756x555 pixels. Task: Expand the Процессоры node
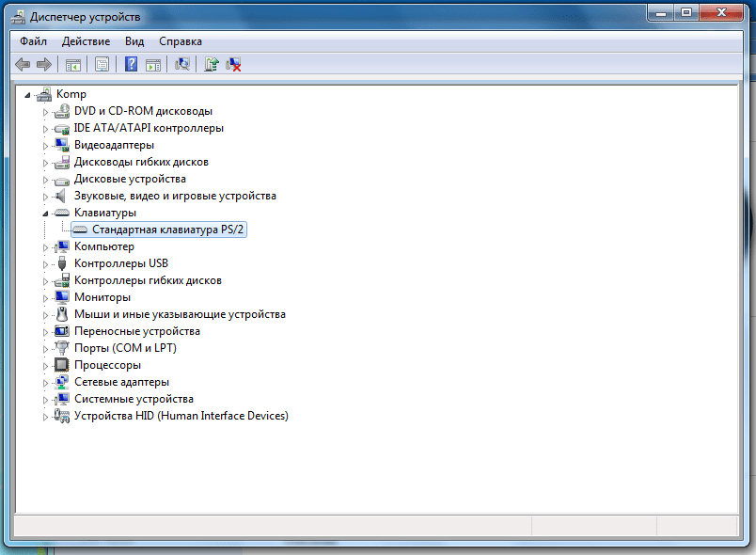tap(45, 366)
